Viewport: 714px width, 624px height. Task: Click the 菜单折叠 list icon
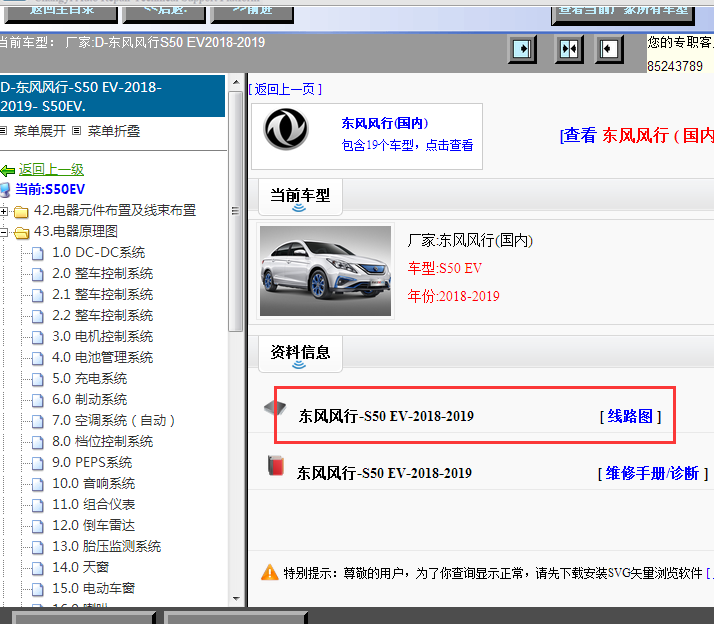click(76, 131)
